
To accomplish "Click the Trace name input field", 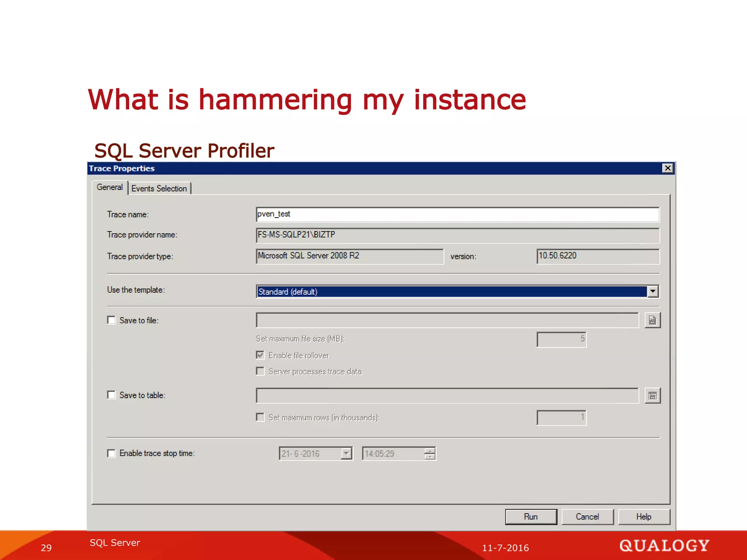I will coord(458,214).
